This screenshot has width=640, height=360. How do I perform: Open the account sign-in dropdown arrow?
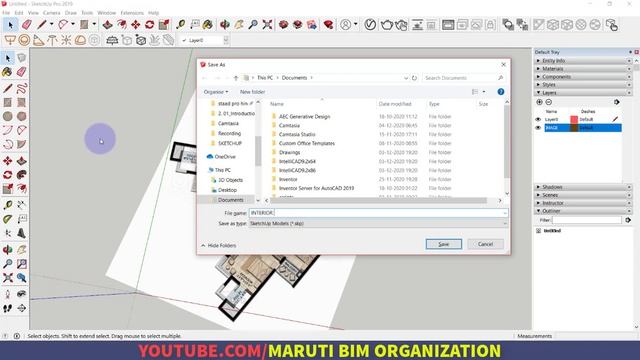(x=356, y=25)
